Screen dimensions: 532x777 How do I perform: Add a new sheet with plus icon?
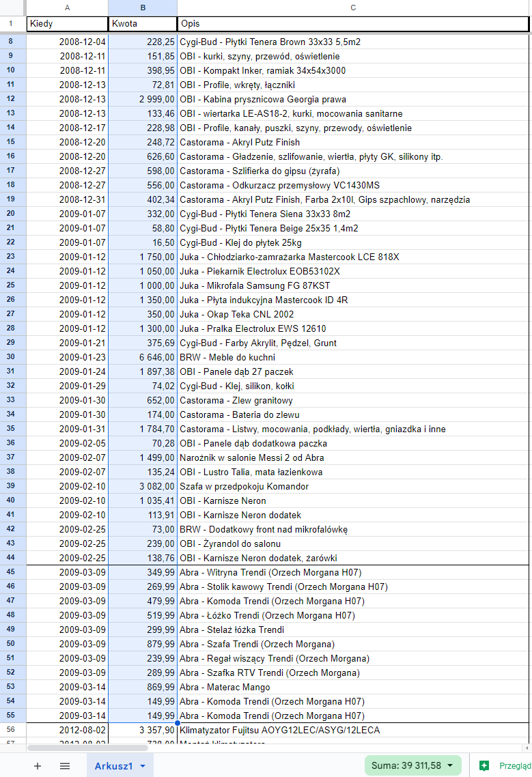click(37, 765)
